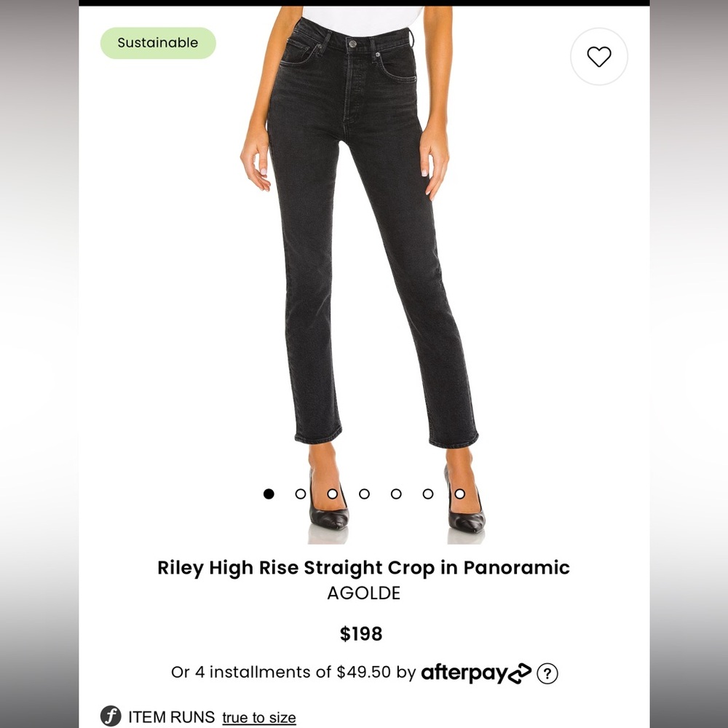Select the sixth carousel dot
Viewport: 728px width, 728px height.
(427, 493)
